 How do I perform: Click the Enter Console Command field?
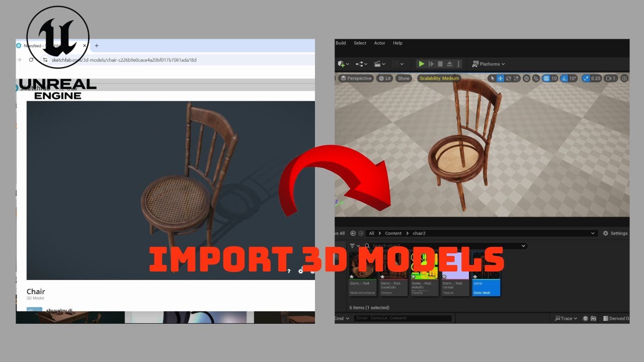(x=403, y=318)
